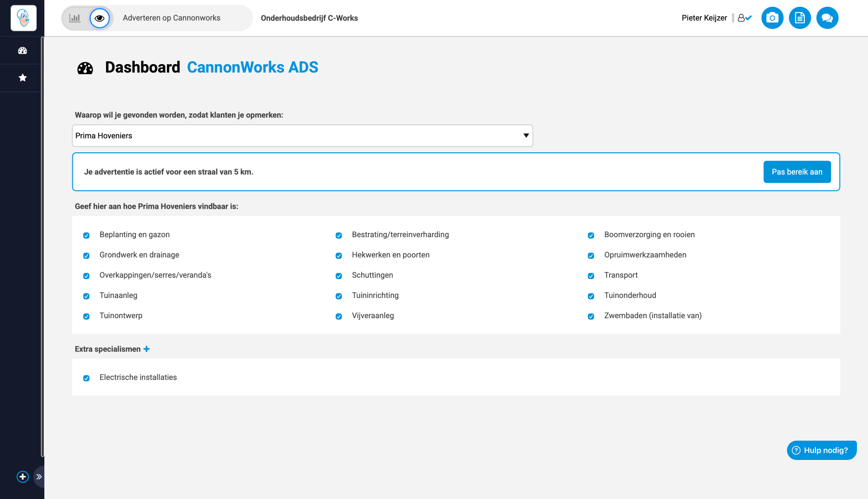The height and width of the screenshot is (499, 868).
Task: Open the chat messages icon in the header
Action: (x=827, y=18)
